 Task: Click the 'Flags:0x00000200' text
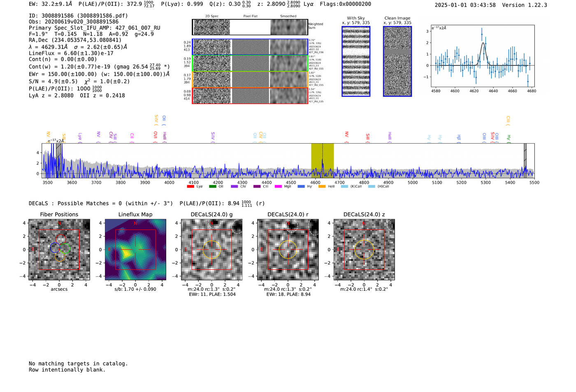tap(345, 4)
